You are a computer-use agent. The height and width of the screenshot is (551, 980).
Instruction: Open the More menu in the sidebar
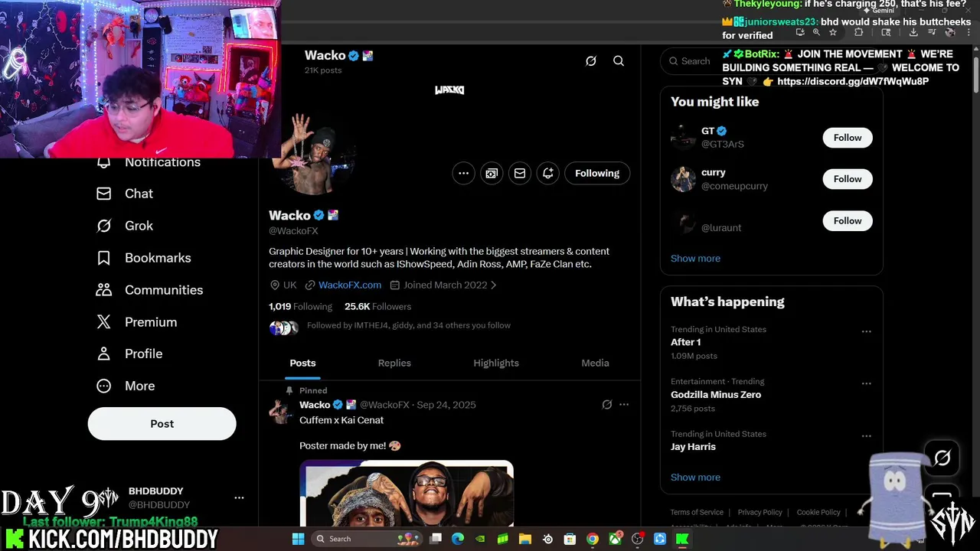pyautogui.click(x=125, y=386)
